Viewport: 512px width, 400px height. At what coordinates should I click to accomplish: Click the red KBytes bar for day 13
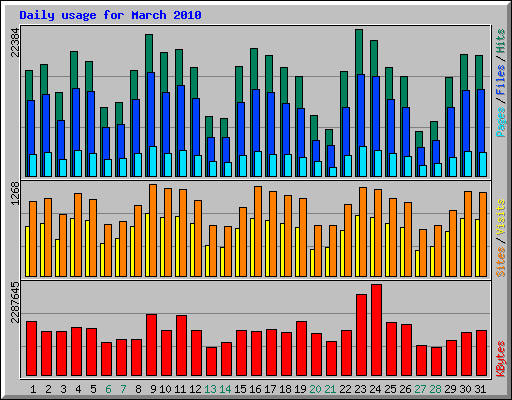pos(211,362)
